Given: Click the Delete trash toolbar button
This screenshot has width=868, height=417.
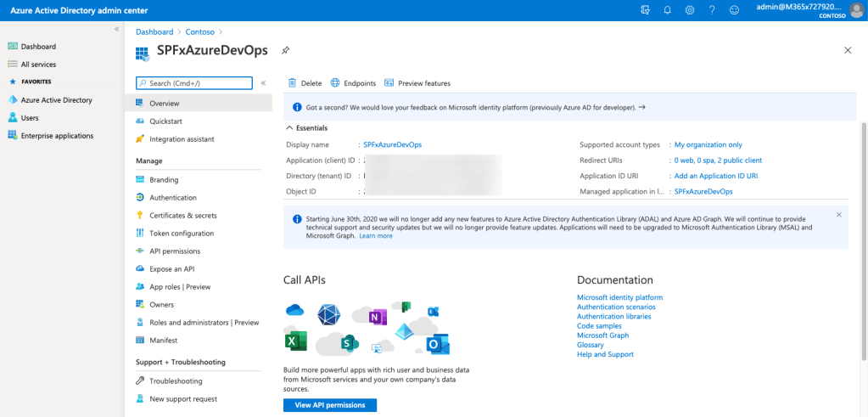Looking at the screenshot, I should click(305, 83).
